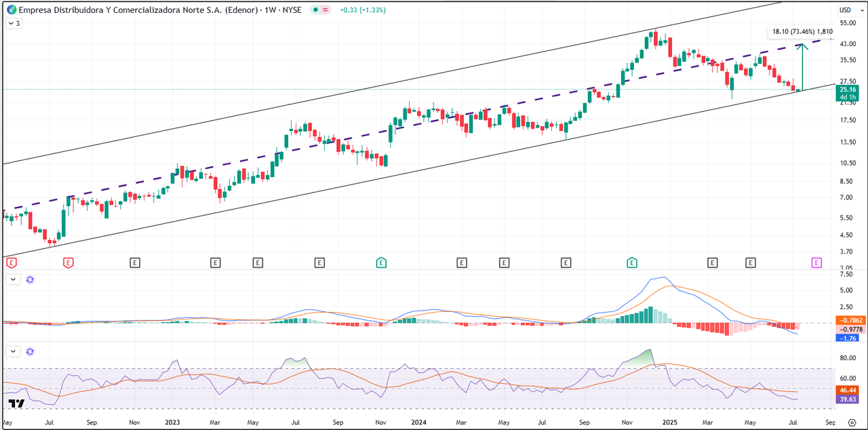
Task: Click the pink approximate-data indicator icon
Action: pos(326,10)
